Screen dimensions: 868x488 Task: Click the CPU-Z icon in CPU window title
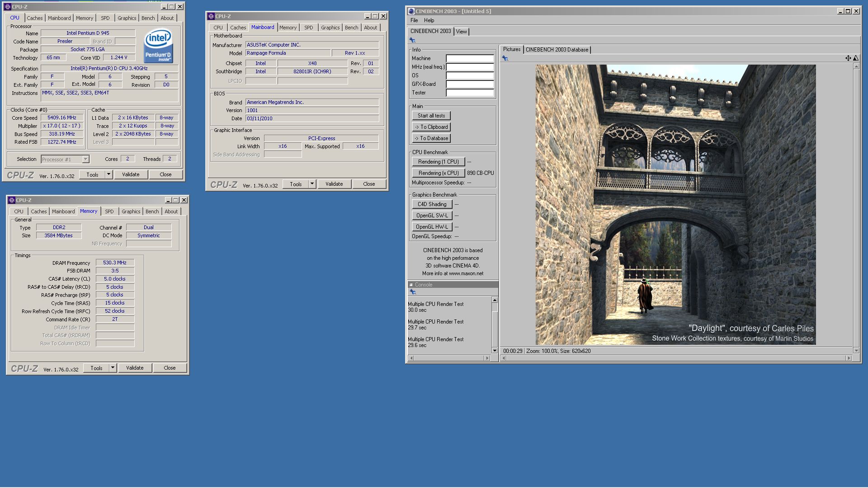click(x=8, y=7)
